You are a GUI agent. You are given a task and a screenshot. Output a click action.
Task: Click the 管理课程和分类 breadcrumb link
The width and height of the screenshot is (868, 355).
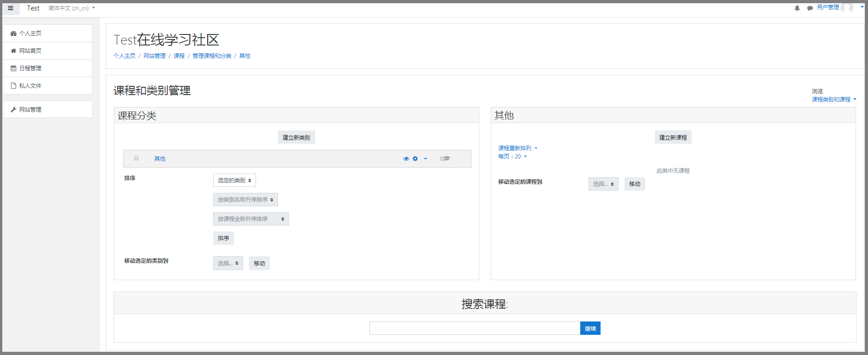tap(212, 56)
